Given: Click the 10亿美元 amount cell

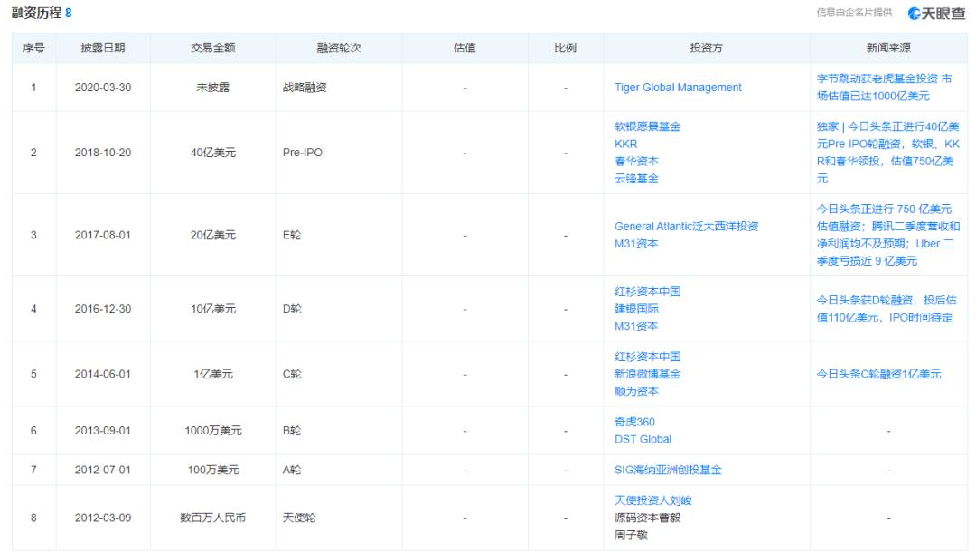Looking at the screenshot, I should coord(213,309).
